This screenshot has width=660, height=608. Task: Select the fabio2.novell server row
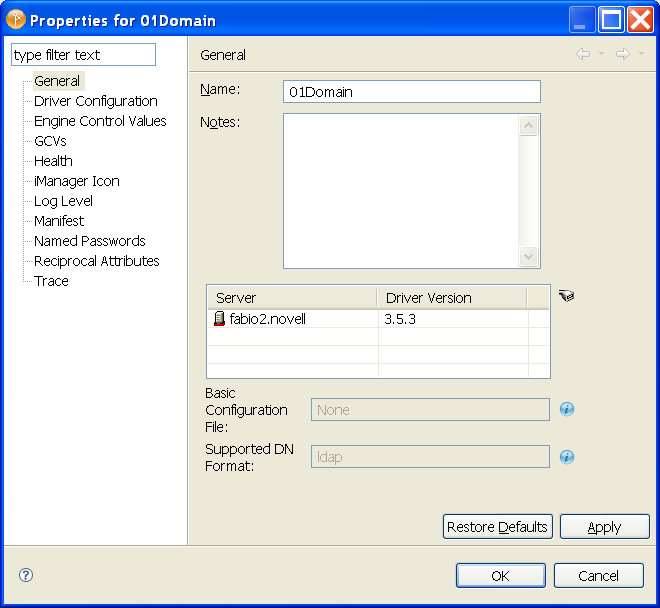[378, 319]
